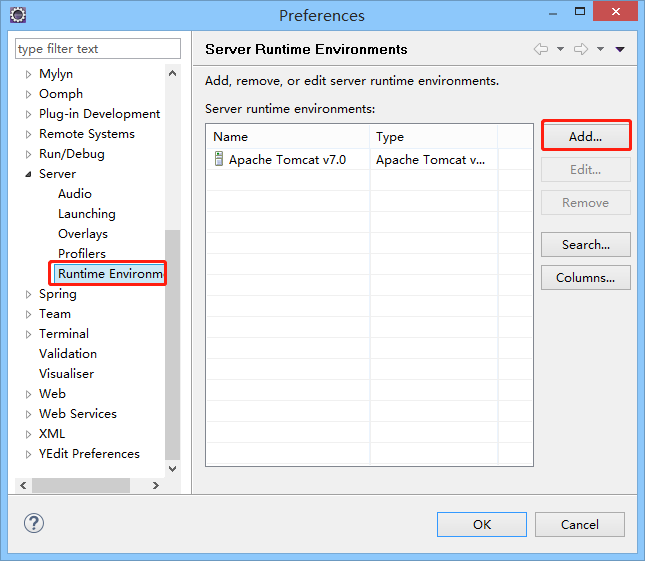Click the Remove button
645x561 pixels.
[585, 202]
